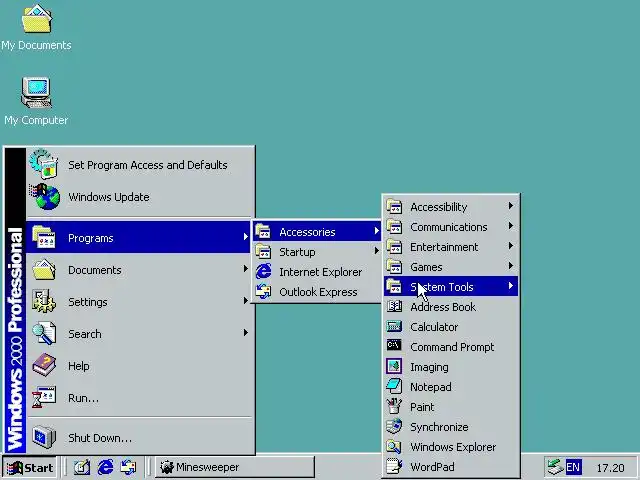Click the Documents folder icon in Start menu

coord(44,269)
